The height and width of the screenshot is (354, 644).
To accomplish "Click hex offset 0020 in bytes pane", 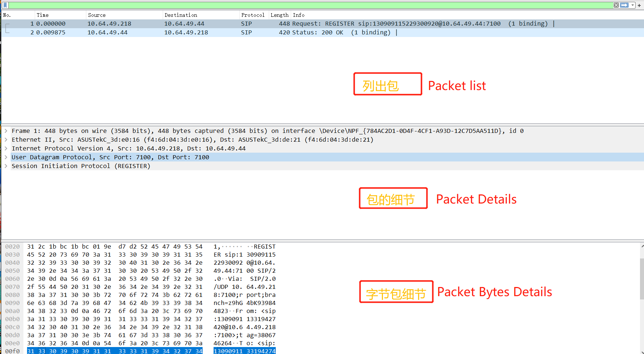I will click(12, 247).
